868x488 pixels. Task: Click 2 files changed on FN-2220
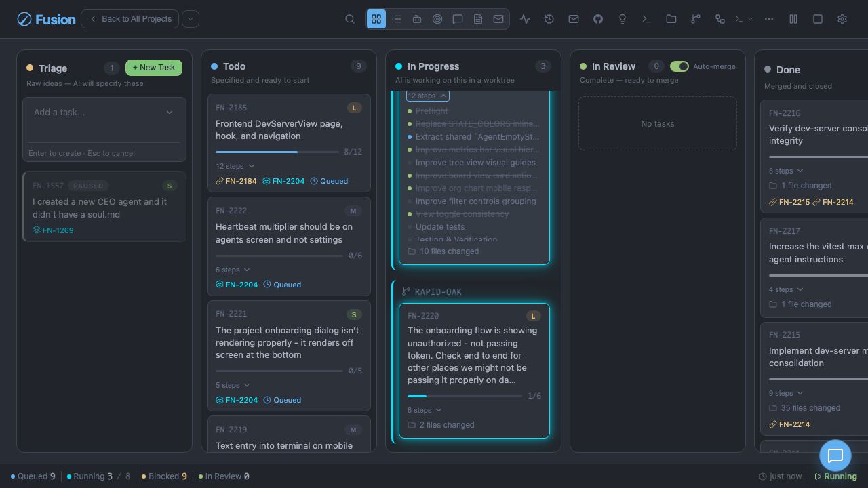point(441,425)
